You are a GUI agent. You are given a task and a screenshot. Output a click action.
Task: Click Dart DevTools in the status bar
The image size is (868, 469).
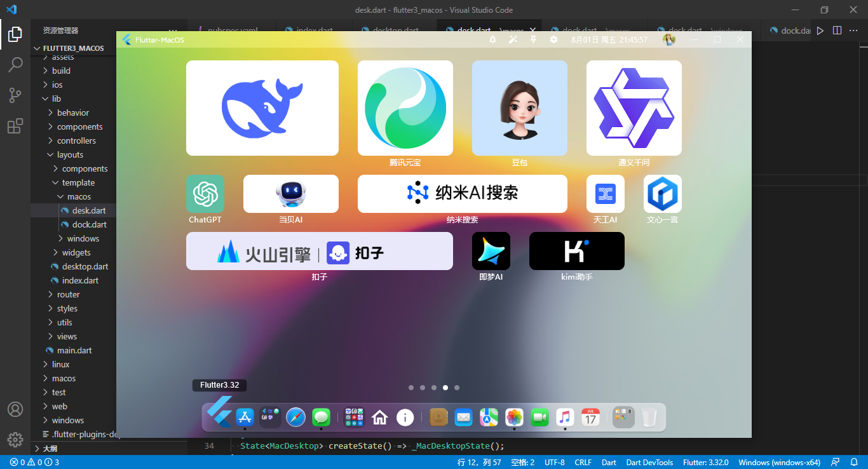coord(649,462)
